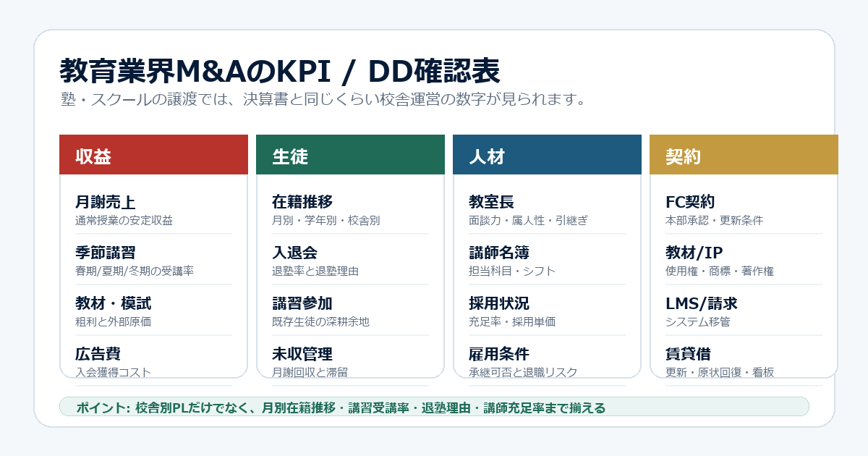
Task: Click the description 充足率・採用単価
Action: point(512,322)
